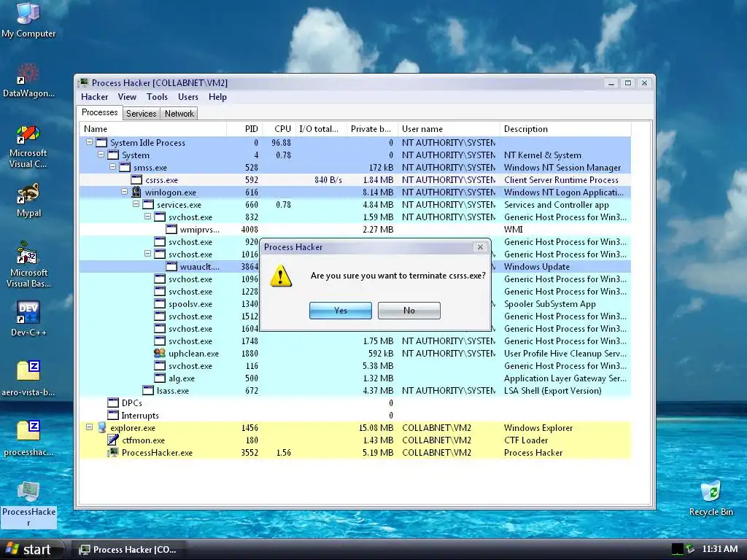Collapse the explorer.exe tree node
Screen dimensions: 747x560
point(89,427)
